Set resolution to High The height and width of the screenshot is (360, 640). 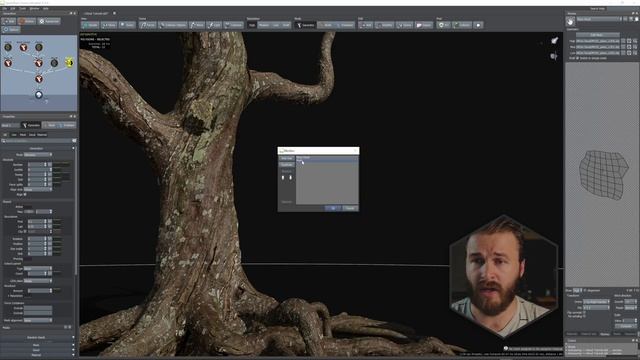252,25
